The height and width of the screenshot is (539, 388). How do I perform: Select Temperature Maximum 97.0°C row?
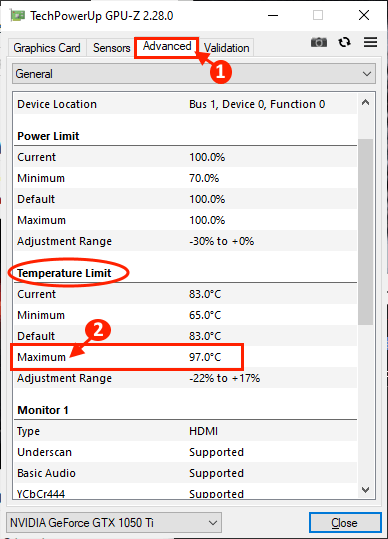tap(185, 357)
